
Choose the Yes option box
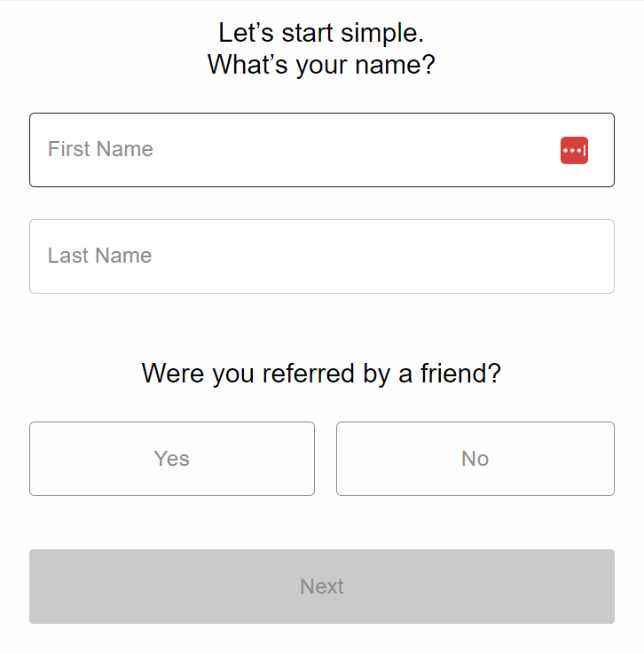point(172,459)
